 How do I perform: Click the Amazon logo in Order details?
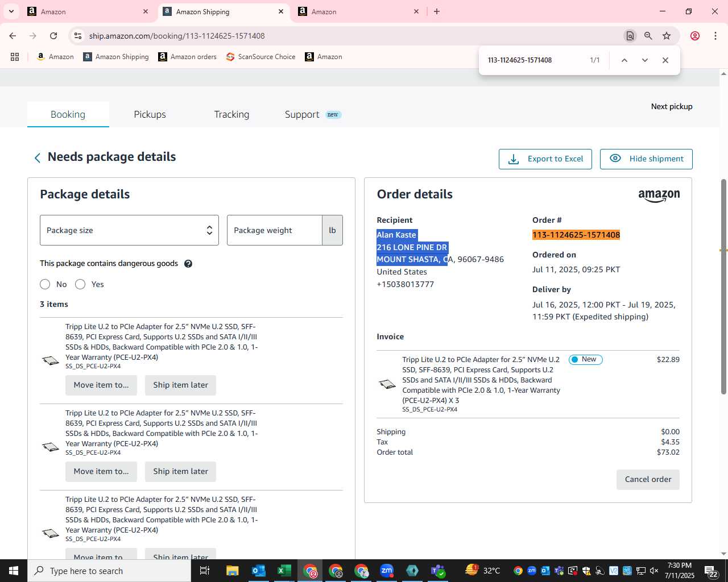coord(659,196)
